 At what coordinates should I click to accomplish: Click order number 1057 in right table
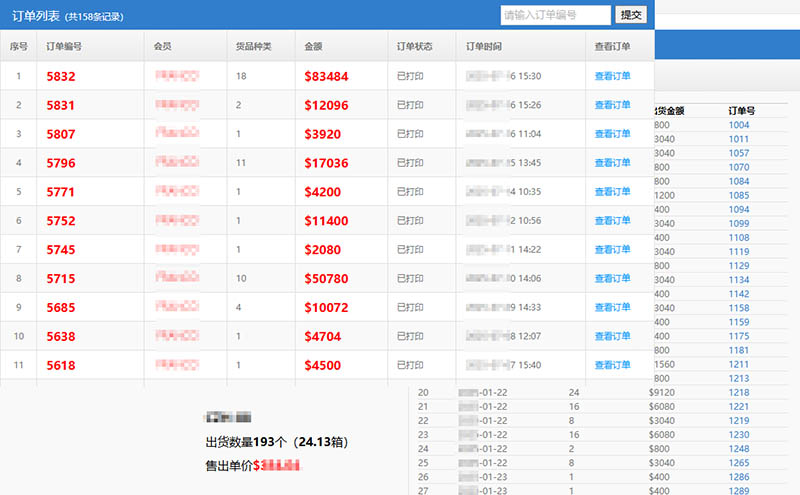coord(739,153)
